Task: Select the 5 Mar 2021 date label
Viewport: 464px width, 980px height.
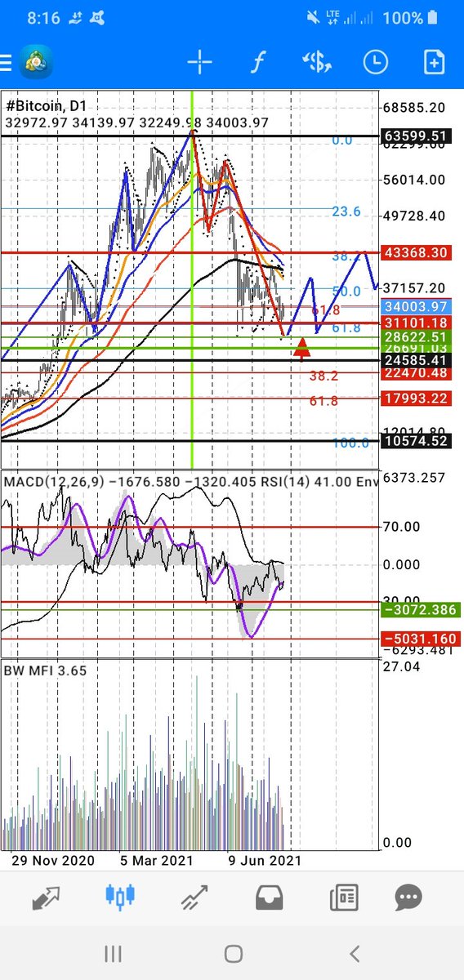Action: pos(157,861)
